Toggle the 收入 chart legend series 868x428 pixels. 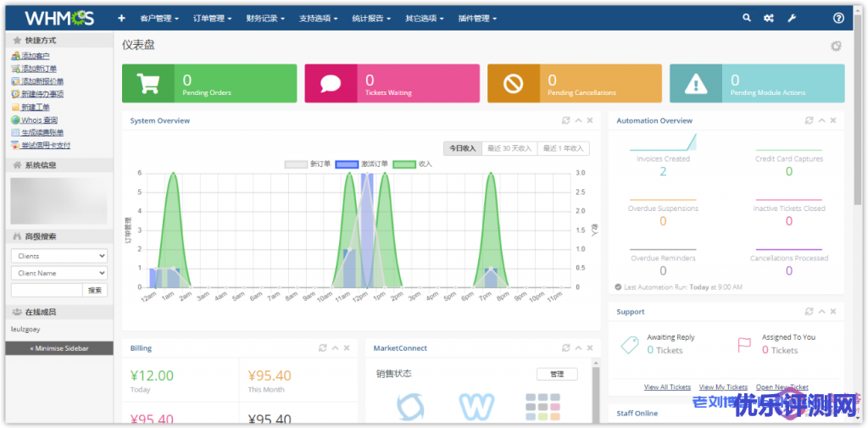click(413, 164)
